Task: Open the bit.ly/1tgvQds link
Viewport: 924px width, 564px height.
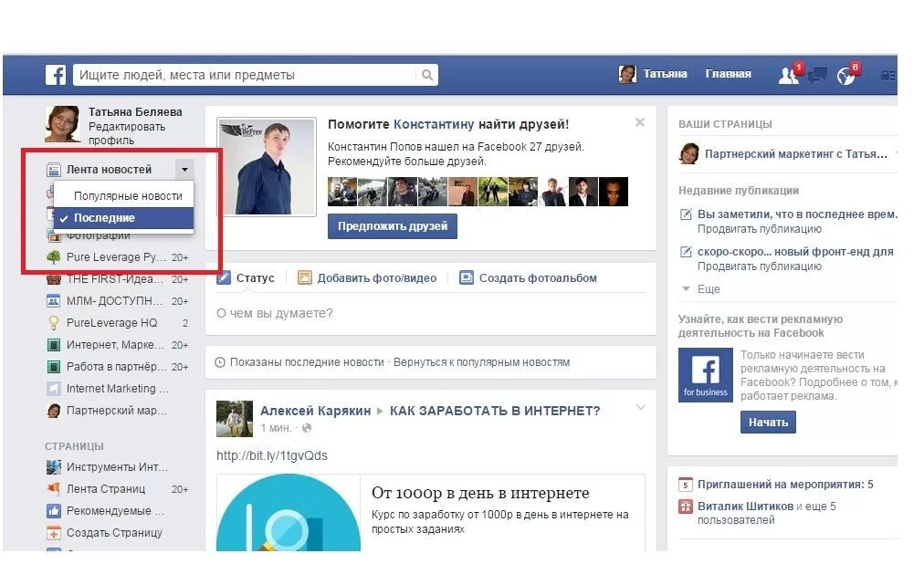Action: [272, 455]
